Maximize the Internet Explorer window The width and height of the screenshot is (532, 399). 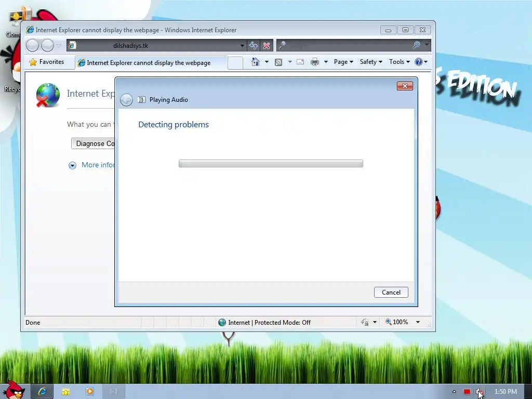[x=405, y=30]
